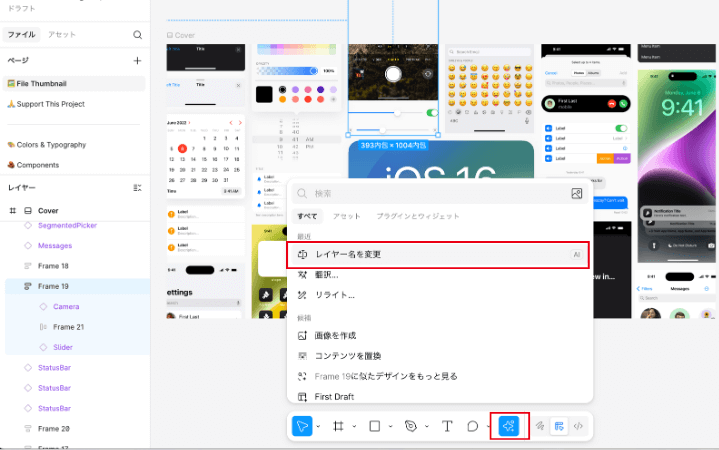Click the 検索 search field in actions menu
This screenshot has width=719, height=450.
tap(440, 194)
